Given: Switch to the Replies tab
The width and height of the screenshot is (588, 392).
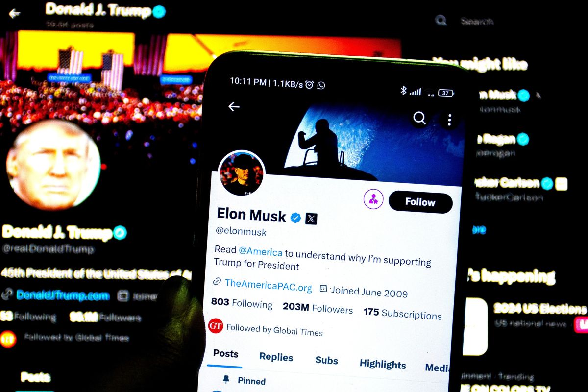Looking at the screenshot, I should [276, 357].
